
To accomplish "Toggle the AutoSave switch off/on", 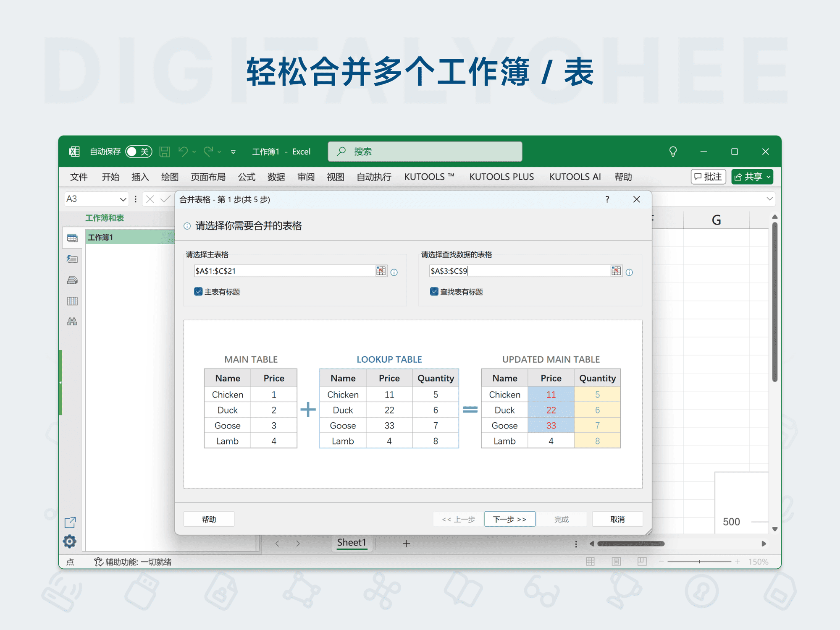I will [x=139, y=152].
